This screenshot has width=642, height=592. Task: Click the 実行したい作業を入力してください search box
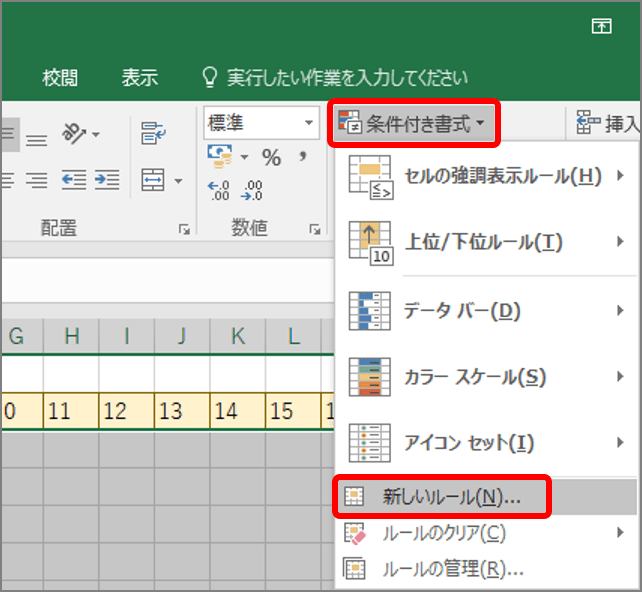(347, 77)
